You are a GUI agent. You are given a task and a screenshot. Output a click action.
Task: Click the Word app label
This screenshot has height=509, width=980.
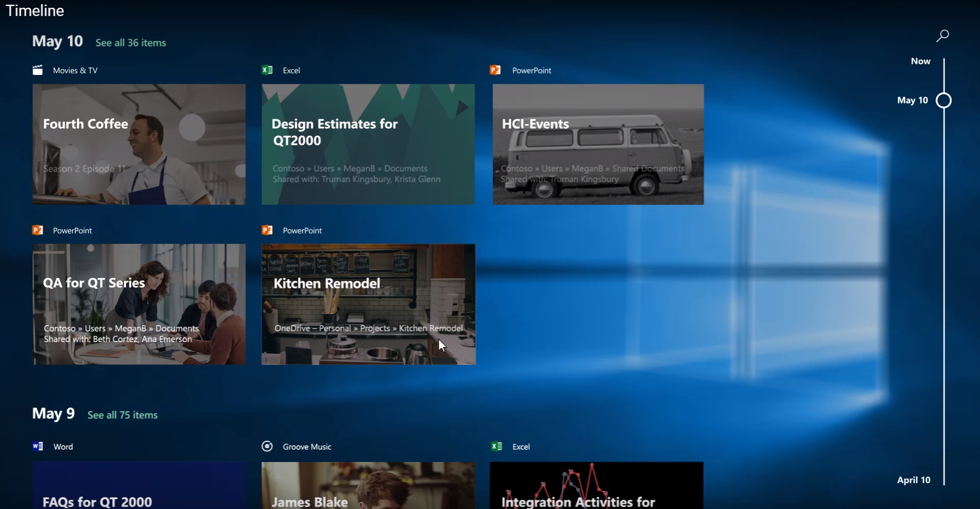click(63, 446)
